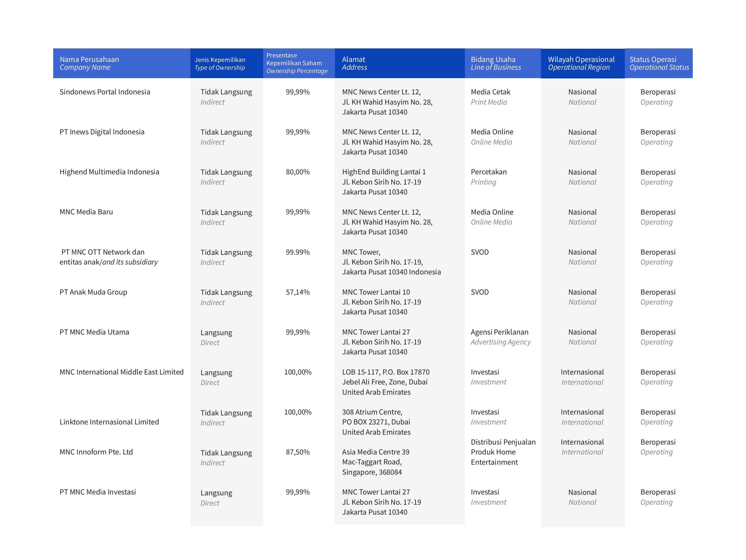Click the Wilayah Operasional column header
Viewport: 746px width, 560px height.
click(x=583, y=63)
